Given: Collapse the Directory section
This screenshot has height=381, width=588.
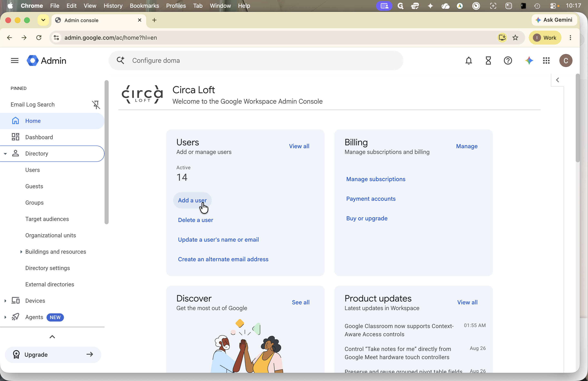Looking at the screenshot, I should 5,154.
